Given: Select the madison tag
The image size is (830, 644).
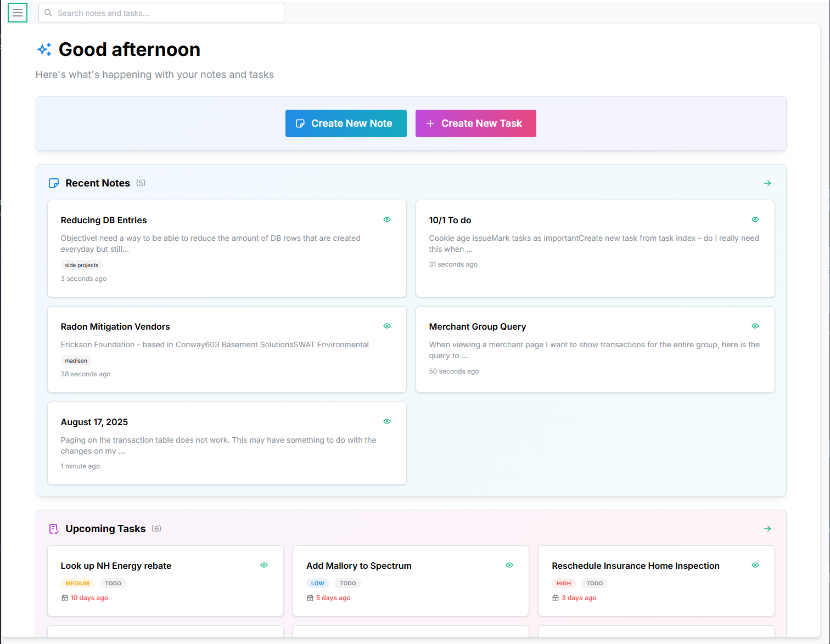Looking at the screenshot, I should (76, 360).
